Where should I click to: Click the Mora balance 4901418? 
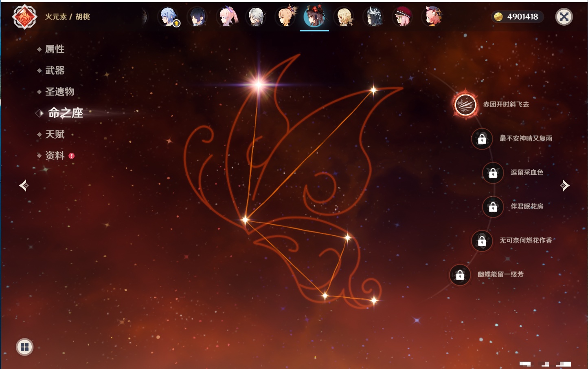522,17
